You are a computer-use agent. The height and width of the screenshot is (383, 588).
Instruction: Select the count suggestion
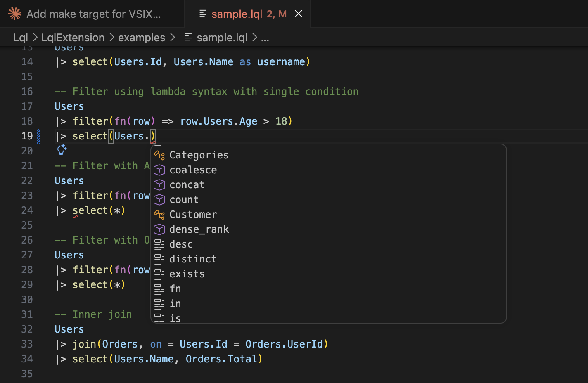pyautogui.click(x=329, y=200)
